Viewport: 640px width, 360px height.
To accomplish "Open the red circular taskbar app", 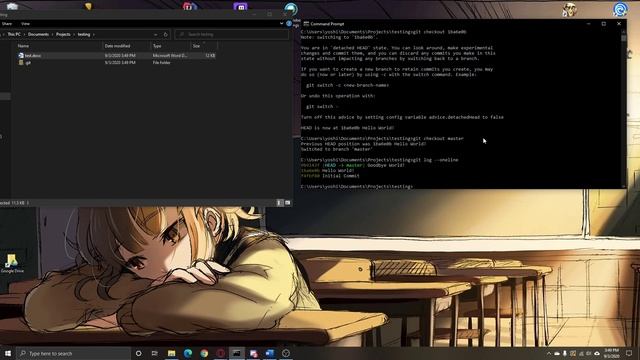I will [220, 353].
